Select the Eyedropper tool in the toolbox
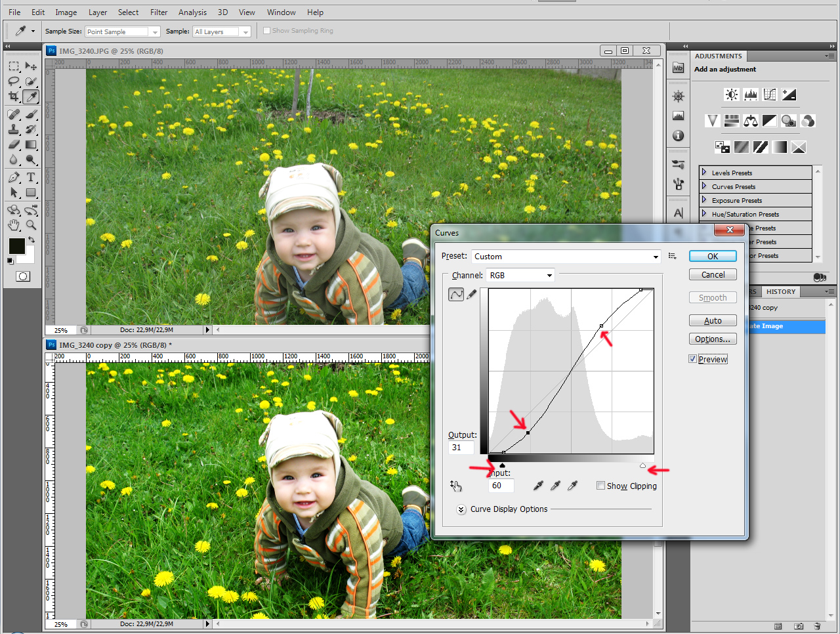Screen dimensions: 840x634 pos(31,96)
